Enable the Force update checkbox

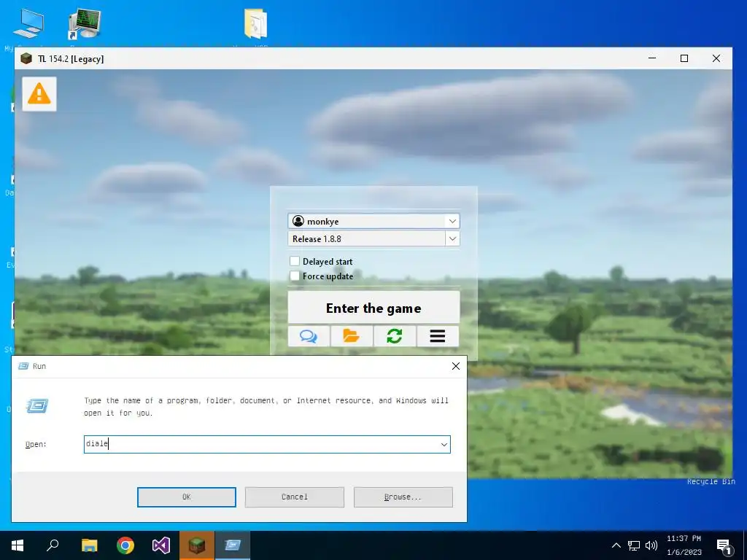click(295, 276)
